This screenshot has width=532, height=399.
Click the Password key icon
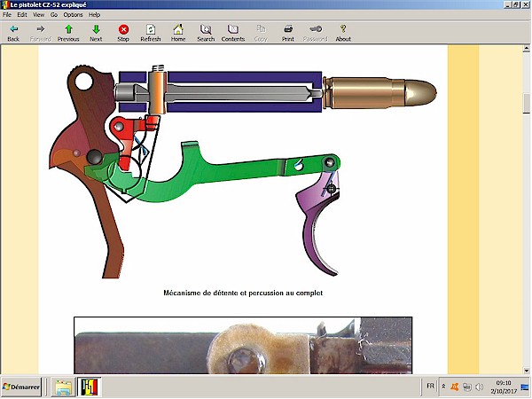pos(315,33)
